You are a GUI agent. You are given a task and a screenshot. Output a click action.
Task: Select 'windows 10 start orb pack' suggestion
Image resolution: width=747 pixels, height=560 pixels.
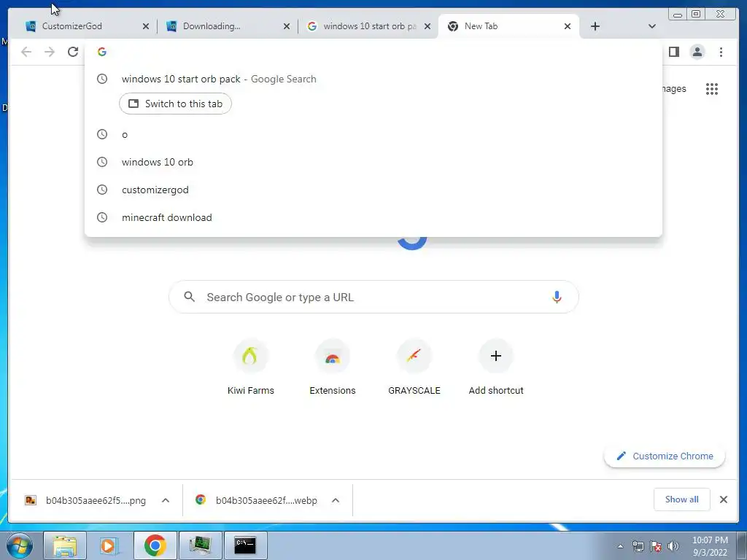(x=373, y=79)
